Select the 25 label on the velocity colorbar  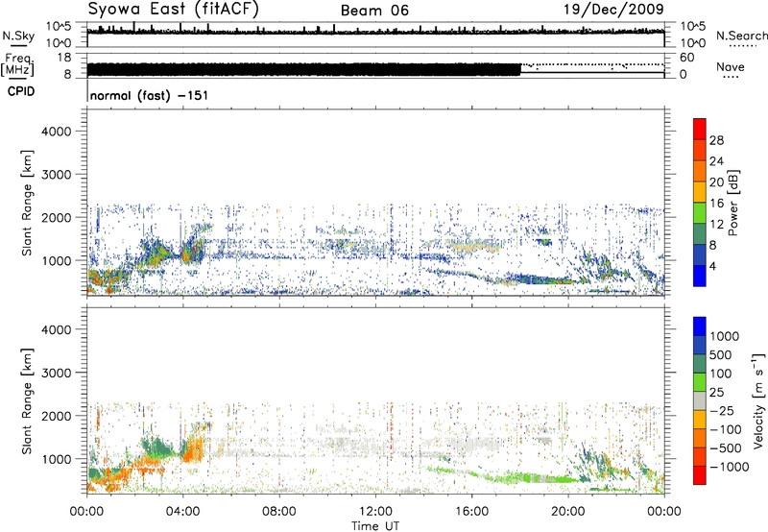tap(717, 392)
